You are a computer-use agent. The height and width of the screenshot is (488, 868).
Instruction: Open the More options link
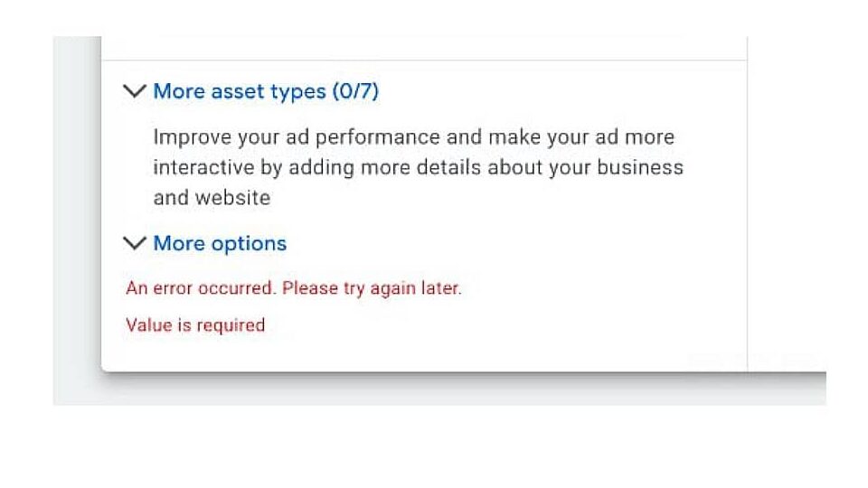[x=220, y=243]
